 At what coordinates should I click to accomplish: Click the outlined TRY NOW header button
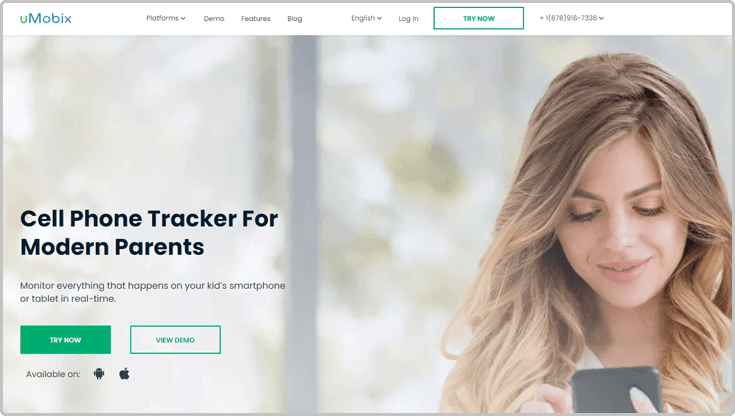click(x=479, y=18)
